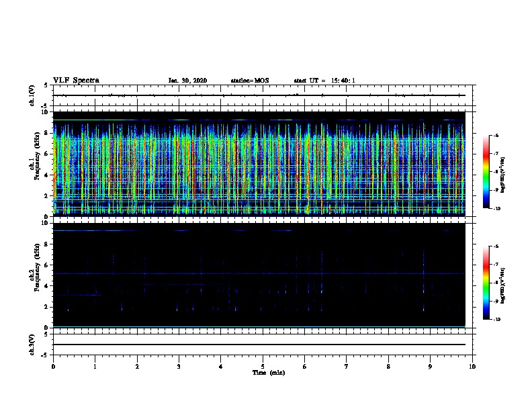Click time axis tick label "1"
The image size is (532, 411).
click(95, 367)
